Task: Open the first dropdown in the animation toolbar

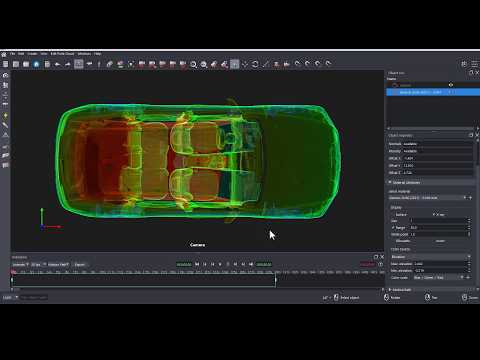Action: click(21, 265)
